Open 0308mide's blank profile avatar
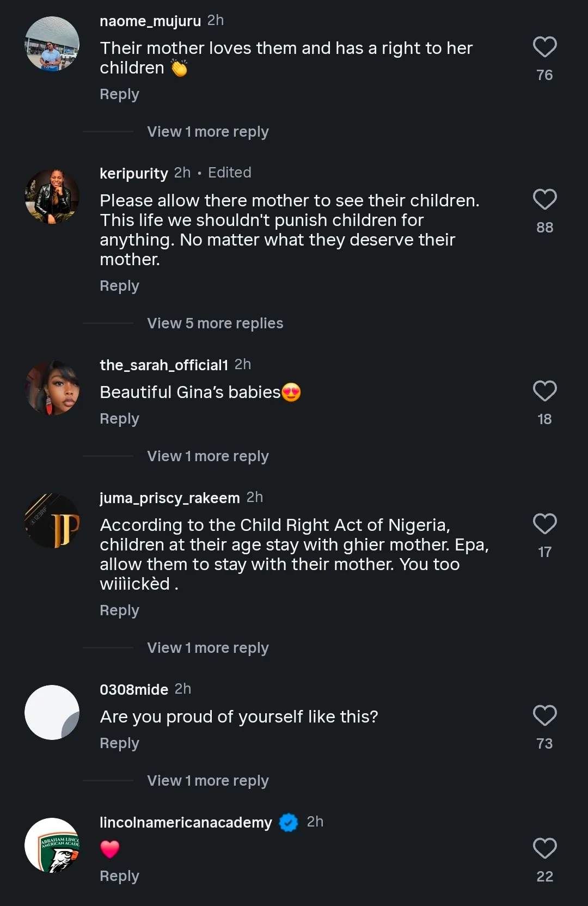Screen dimensions: 588x906 [52, 713]
